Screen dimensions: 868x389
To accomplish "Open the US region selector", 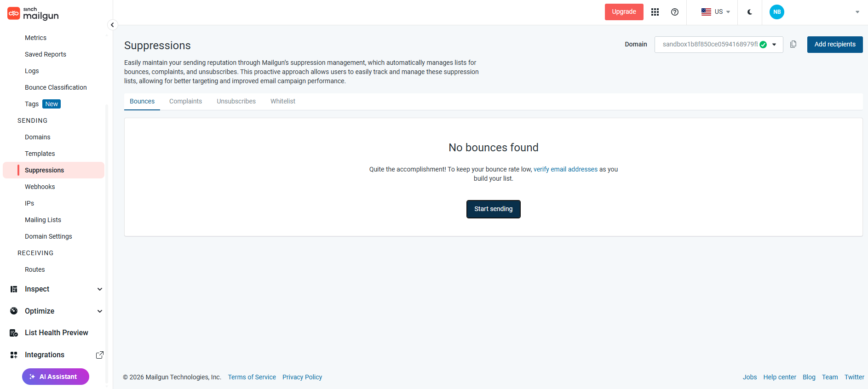I will pos(716,12).
